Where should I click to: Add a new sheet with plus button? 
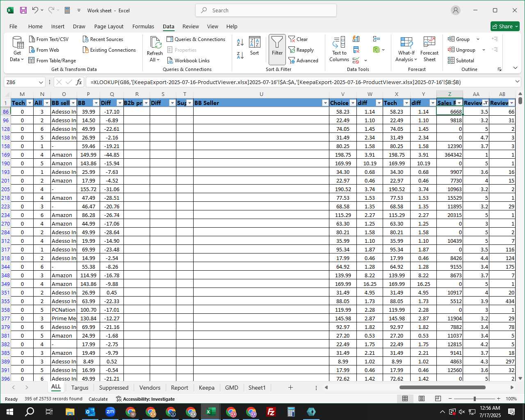pos(290,387)
